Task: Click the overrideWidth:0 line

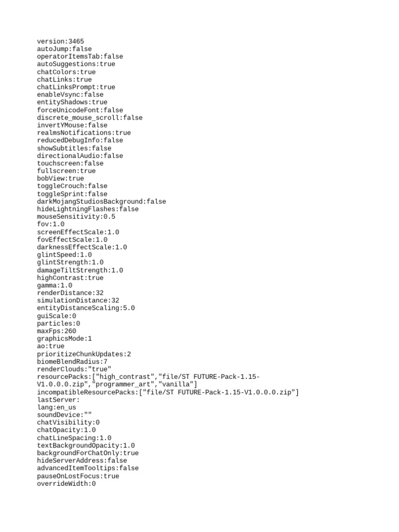Action: coord(66,484)
